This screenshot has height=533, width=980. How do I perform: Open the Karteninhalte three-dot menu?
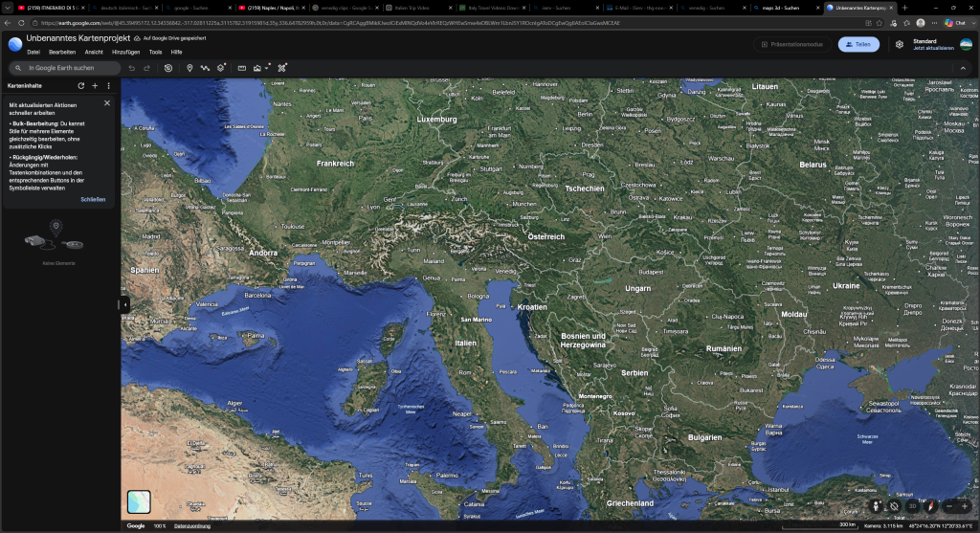(109, 85)
